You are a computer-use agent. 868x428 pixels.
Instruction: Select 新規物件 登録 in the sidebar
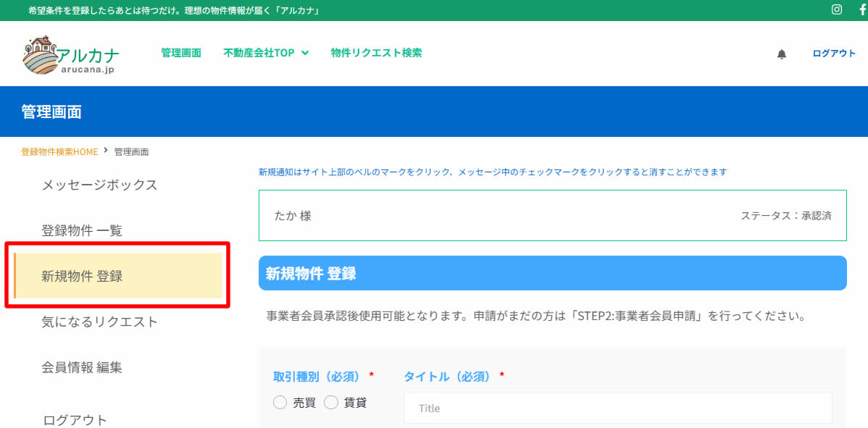(82, 276)
